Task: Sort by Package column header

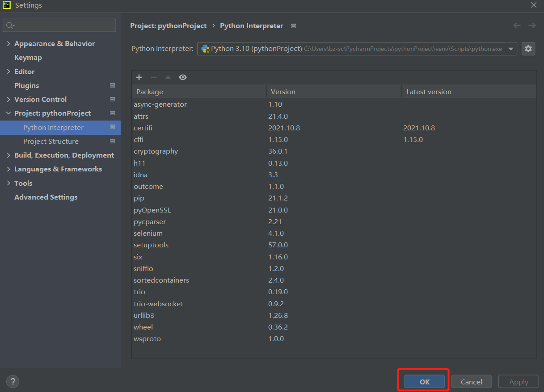Action: [x=199, y=92]
